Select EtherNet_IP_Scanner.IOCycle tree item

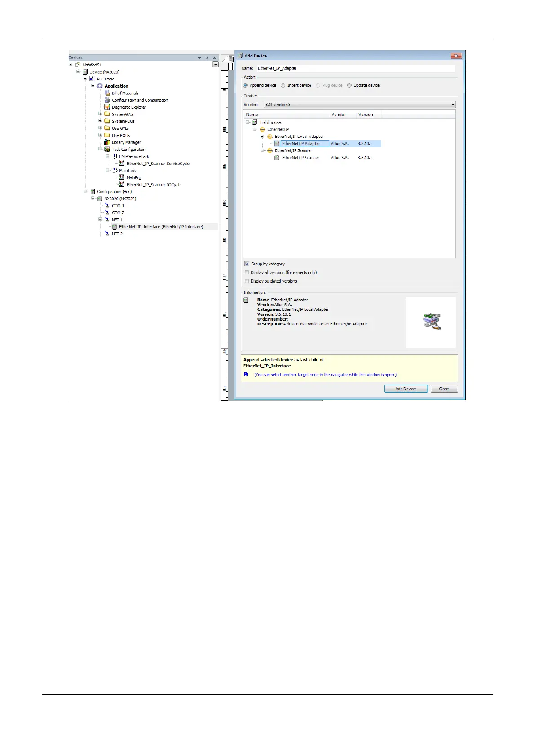click(x=154, y=185)
